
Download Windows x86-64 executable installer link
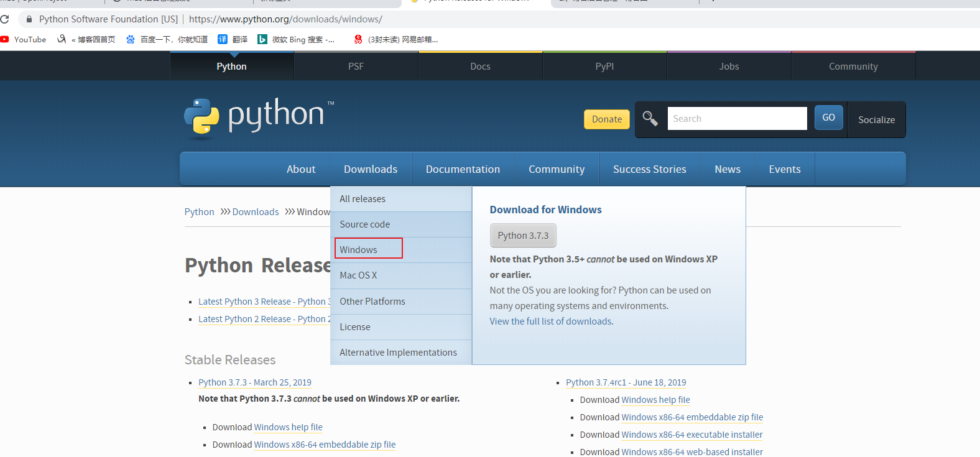tap(692, 435)
